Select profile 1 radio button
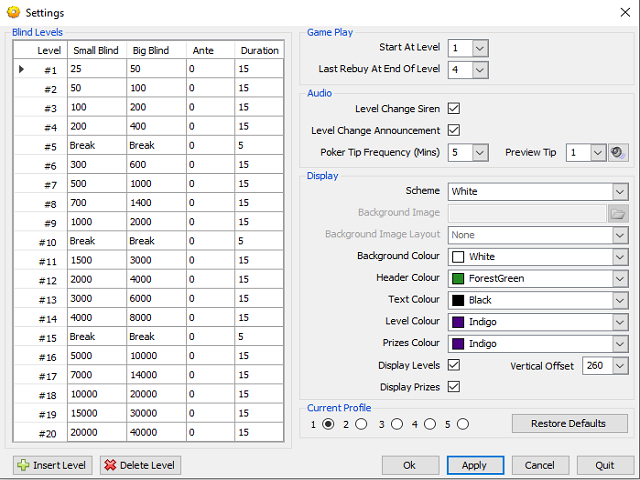Image resolution: width=640 pixels, height=480 pixels. (328, 424)
